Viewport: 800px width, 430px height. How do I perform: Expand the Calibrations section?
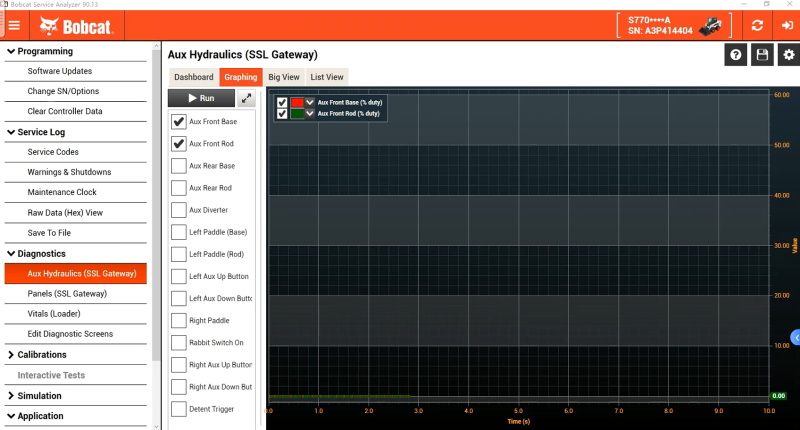[x=11, y=354]
